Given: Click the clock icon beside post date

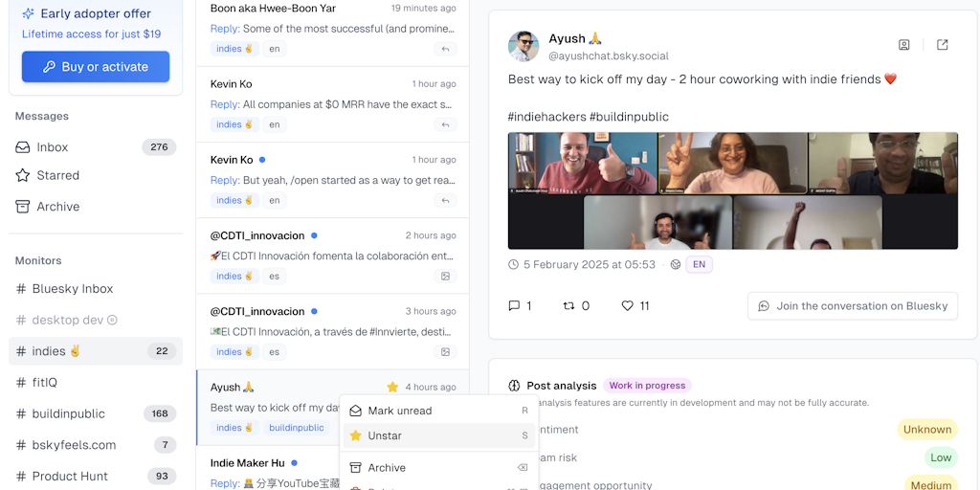Looking at the screenshot, I should (514, 265).
